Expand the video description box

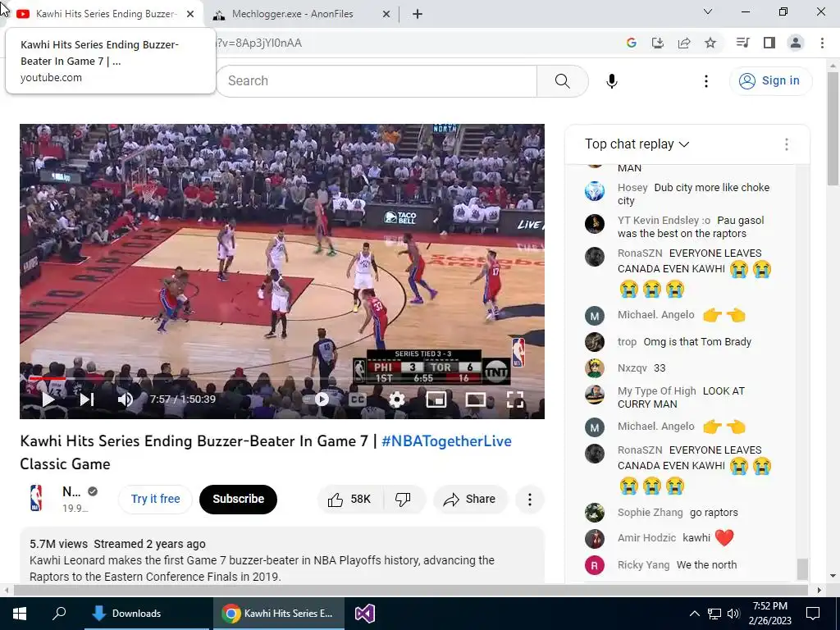point(282,555)
